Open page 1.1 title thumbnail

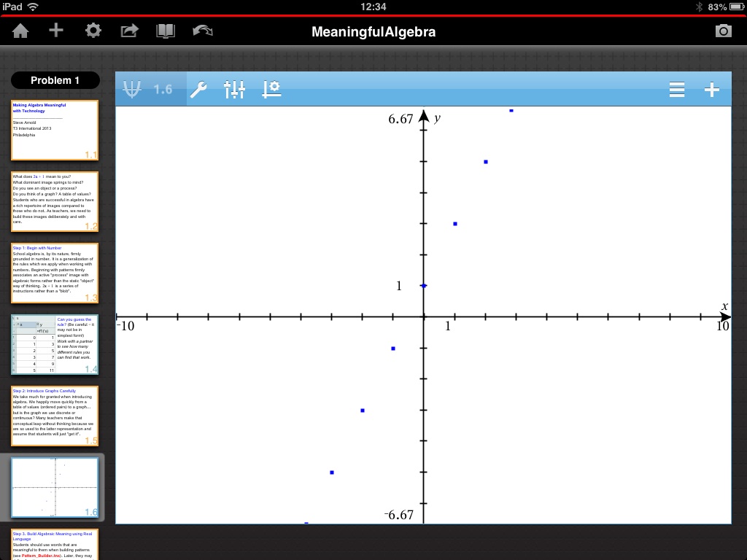[55, 130]
